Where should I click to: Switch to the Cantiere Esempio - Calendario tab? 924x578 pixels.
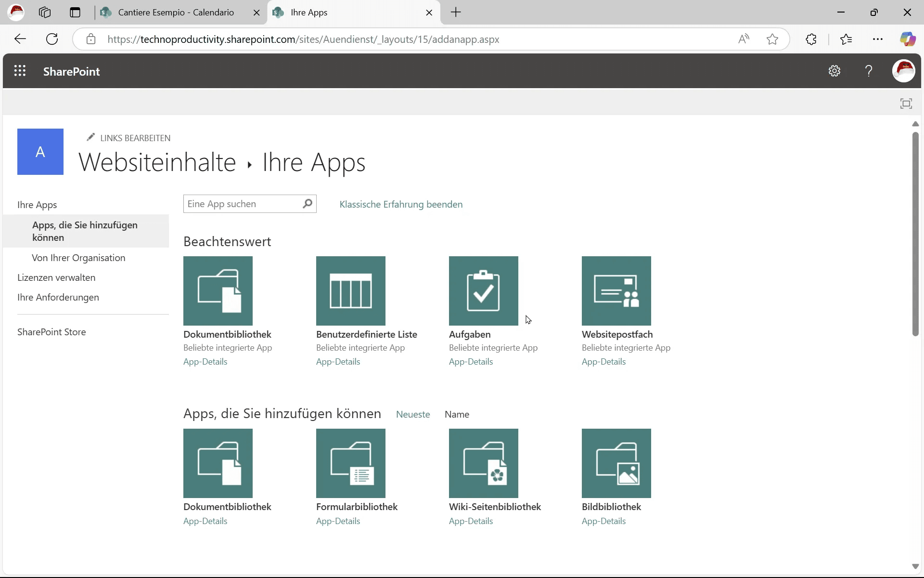coord(176,13)
